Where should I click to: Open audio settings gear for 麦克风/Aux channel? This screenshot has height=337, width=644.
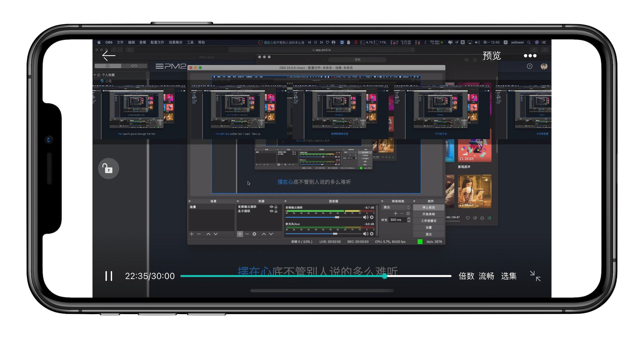[x=372, y=234]
